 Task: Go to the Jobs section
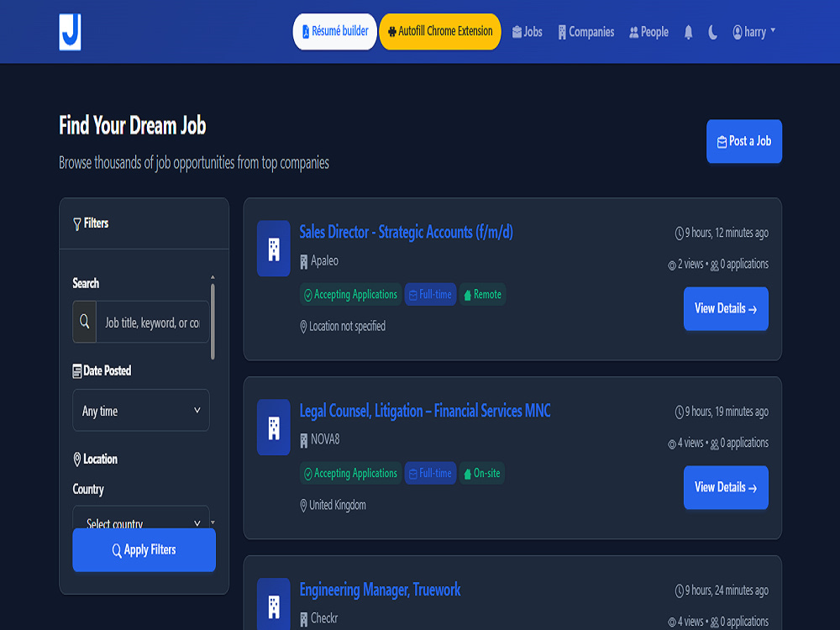(528, 32)
